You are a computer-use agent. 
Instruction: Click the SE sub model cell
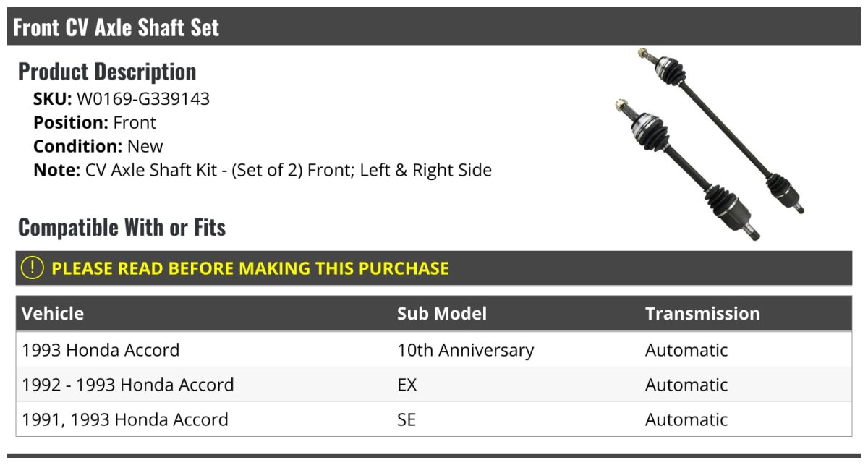pos(407,419)
